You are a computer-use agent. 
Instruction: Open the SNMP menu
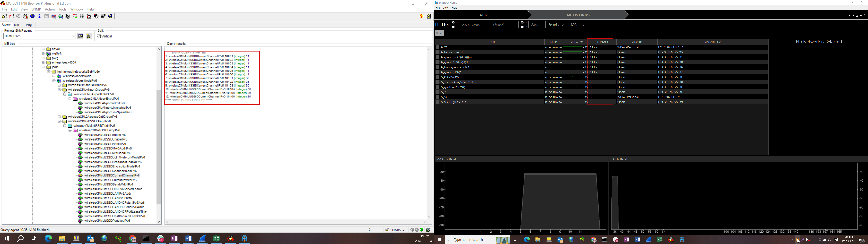click(36, 9)
